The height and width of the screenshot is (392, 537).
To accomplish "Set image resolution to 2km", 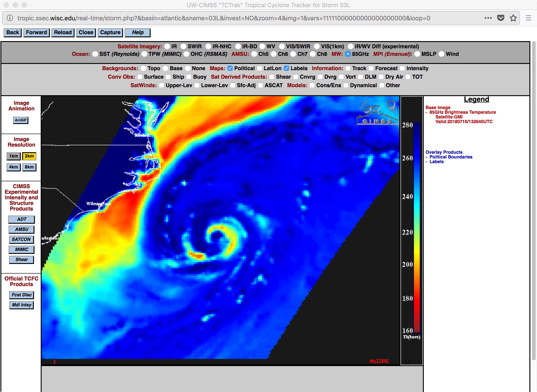I will click(29, 156).
